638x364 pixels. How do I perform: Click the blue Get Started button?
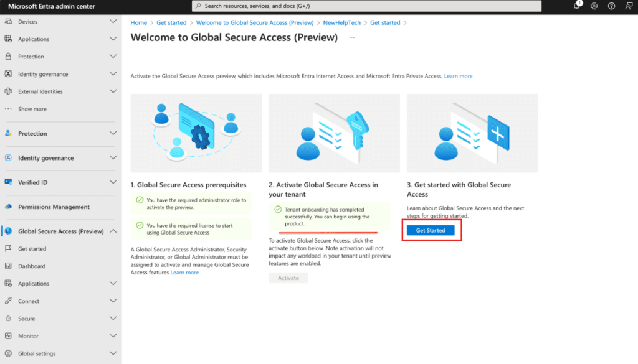pos(431,230)
